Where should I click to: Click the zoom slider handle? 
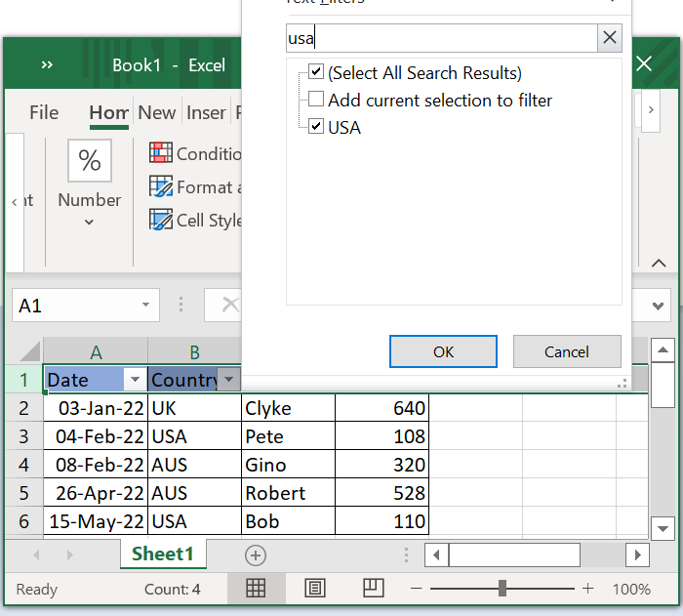[502, 588]
